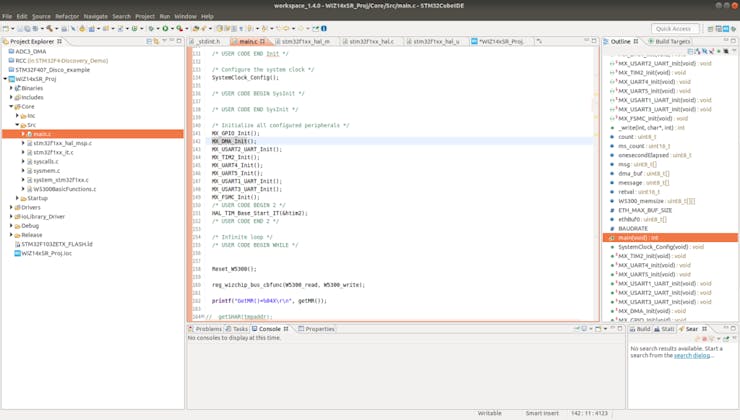Toggle Link with Editor in Project Explorer
The width and height of the screenshot is (740, 420).
coord(156,42)
